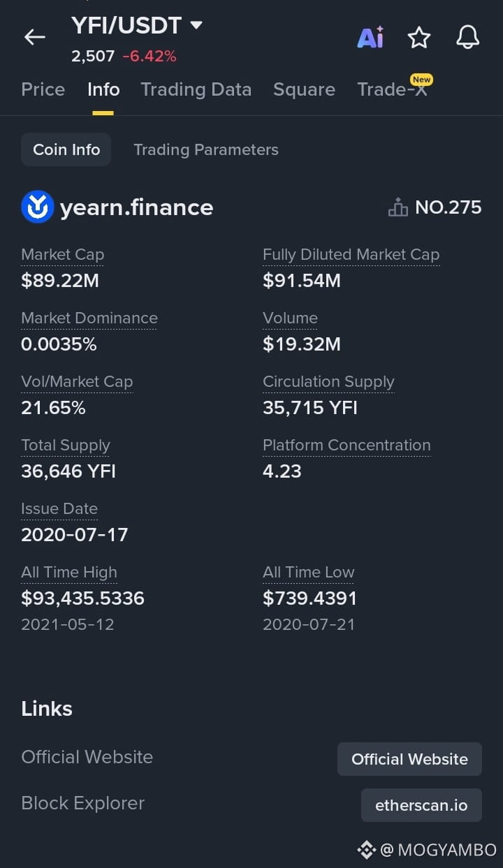The image size is (503, 868).
Task: Tap the Binance logo watermark
Action: pyautogui.click(x=367, y=850)
